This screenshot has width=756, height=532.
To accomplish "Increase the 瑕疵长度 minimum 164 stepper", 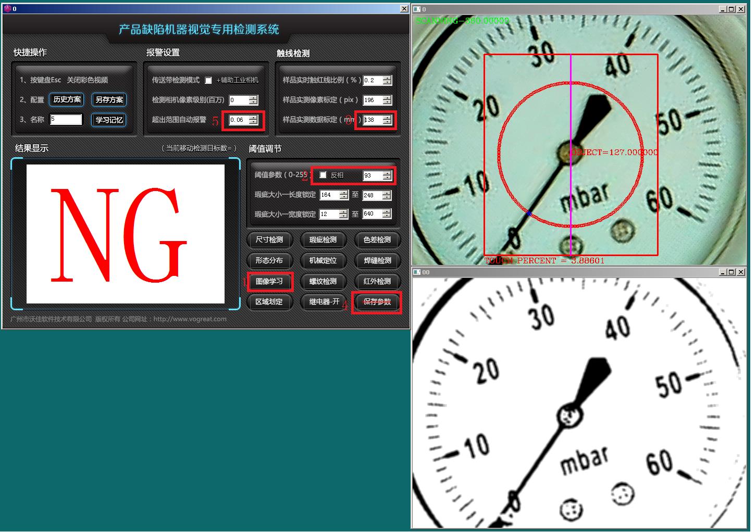I will pyautogui.click(x=344, y=193).
